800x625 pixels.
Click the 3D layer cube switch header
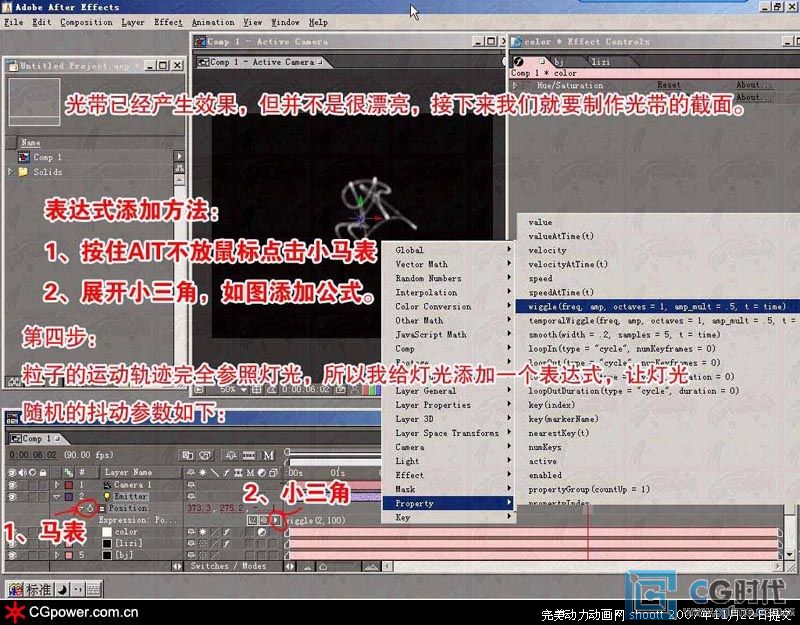pyautogui.click(x=273, y=473)
